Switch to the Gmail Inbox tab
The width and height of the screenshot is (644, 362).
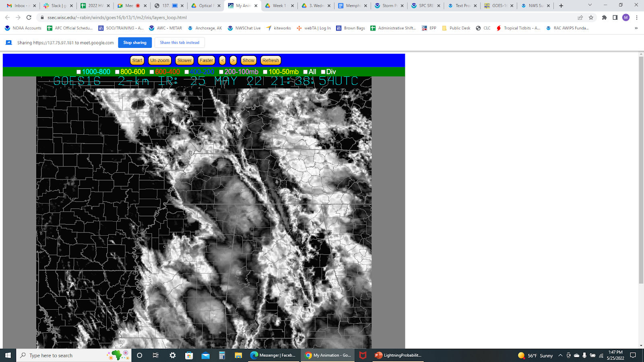pos(21,6)
